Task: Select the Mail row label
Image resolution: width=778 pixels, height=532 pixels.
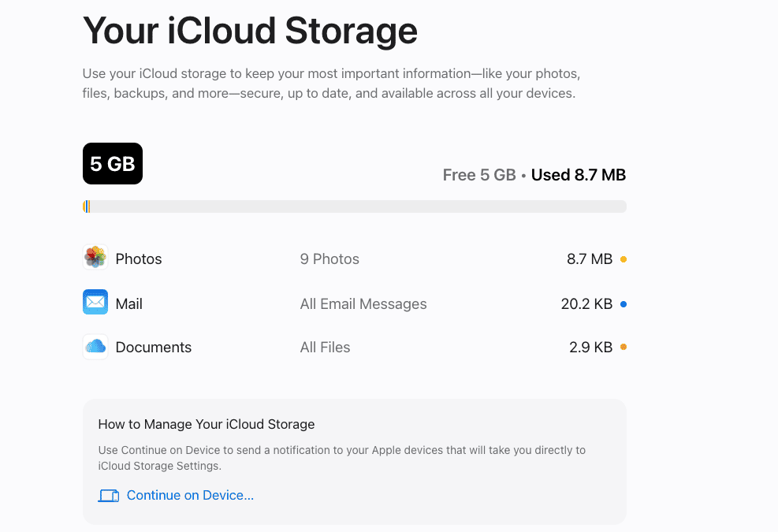Action: click(x=129, y=303)
